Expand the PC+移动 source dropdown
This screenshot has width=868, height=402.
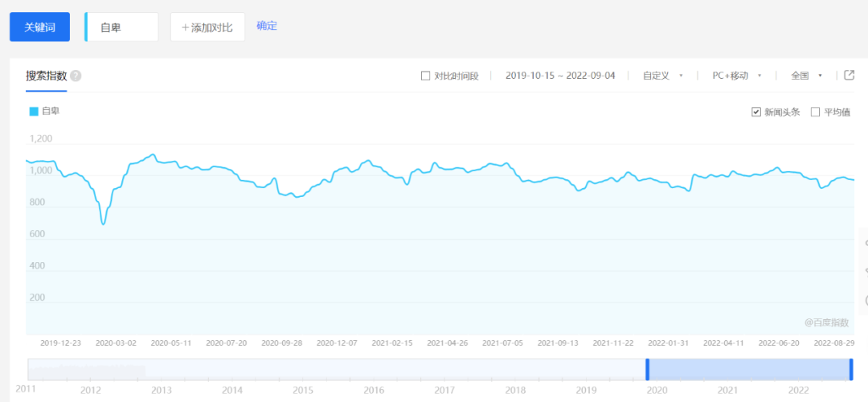point(736,76)
